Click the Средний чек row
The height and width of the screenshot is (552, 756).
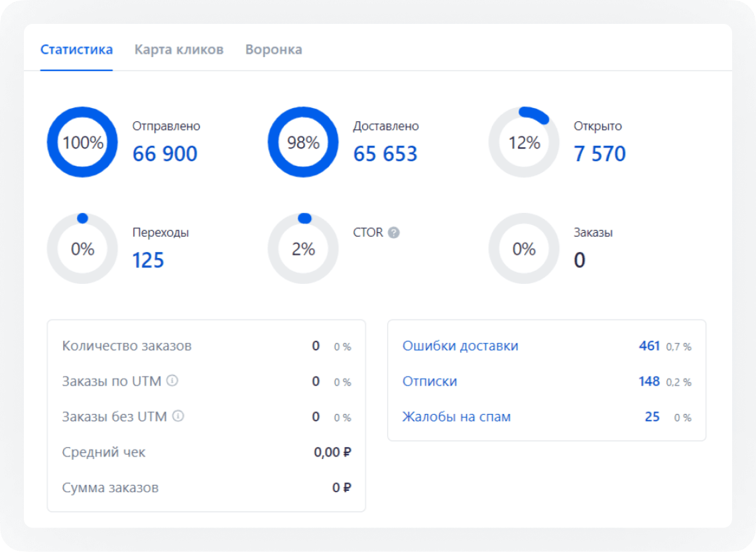point(206,452)
